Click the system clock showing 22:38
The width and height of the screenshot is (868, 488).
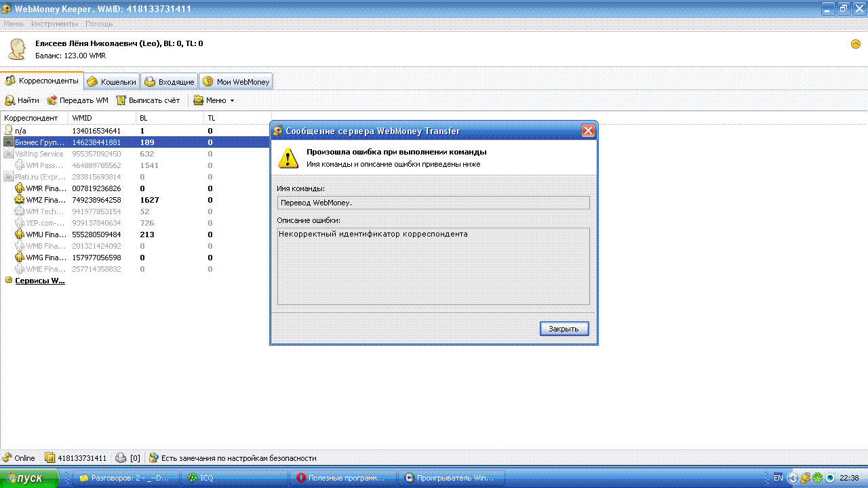850,478
